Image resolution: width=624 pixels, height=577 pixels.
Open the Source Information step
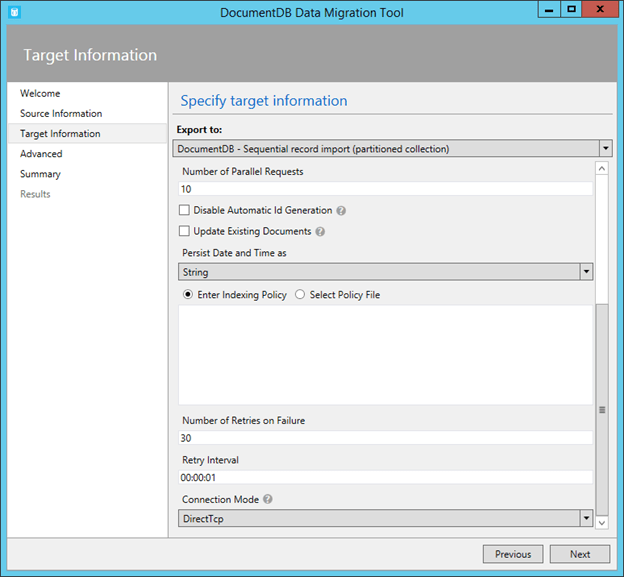coord(61,114)
